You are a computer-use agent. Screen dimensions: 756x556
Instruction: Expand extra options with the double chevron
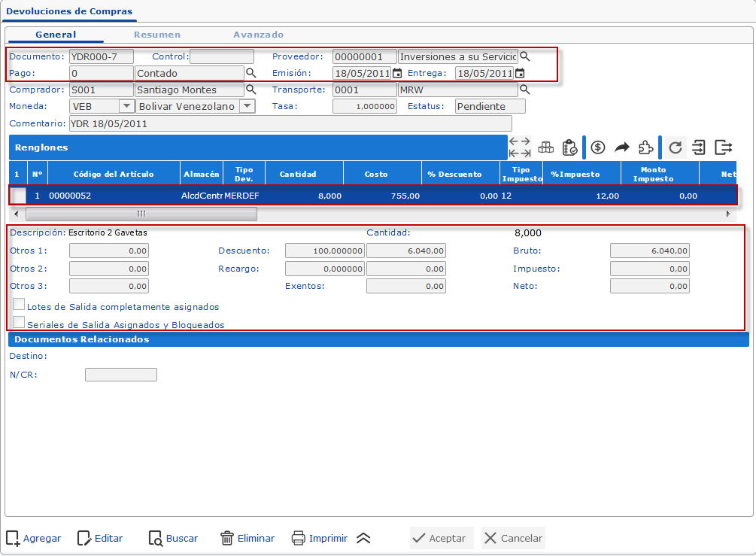[x=363, y=538]
